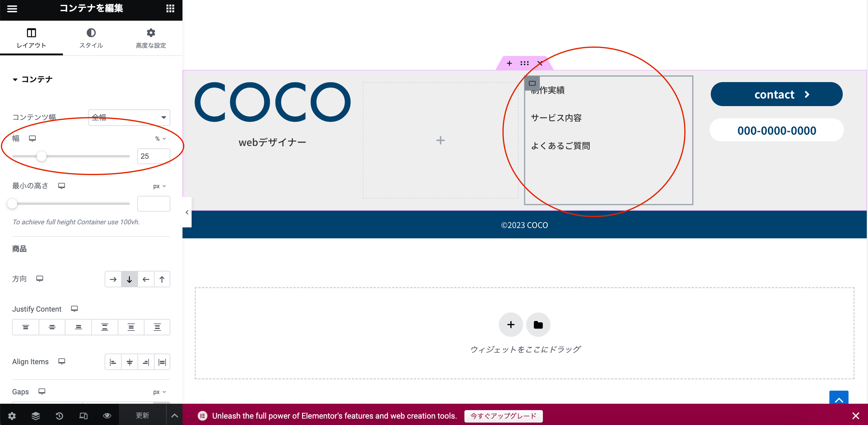Open the コンテンツ幅 dropdown
This screenshot has height=425, width=868.
click(129, 117)
